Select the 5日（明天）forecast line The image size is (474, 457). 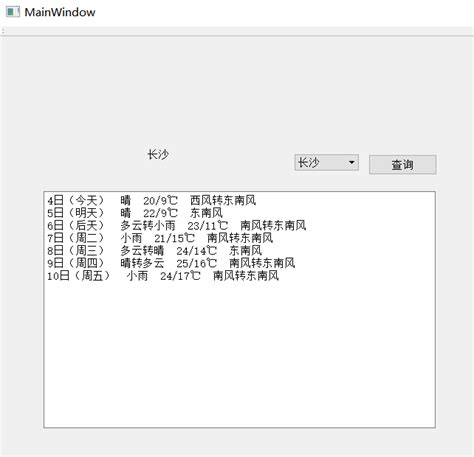[135, 213]
